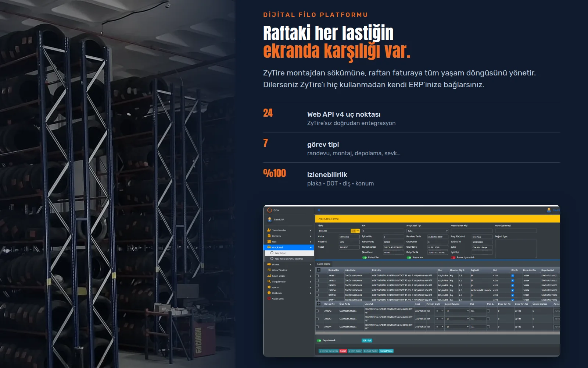This screenshot has width=588, height=368.
Task: Click the Km input field
Action: (383, 231)
